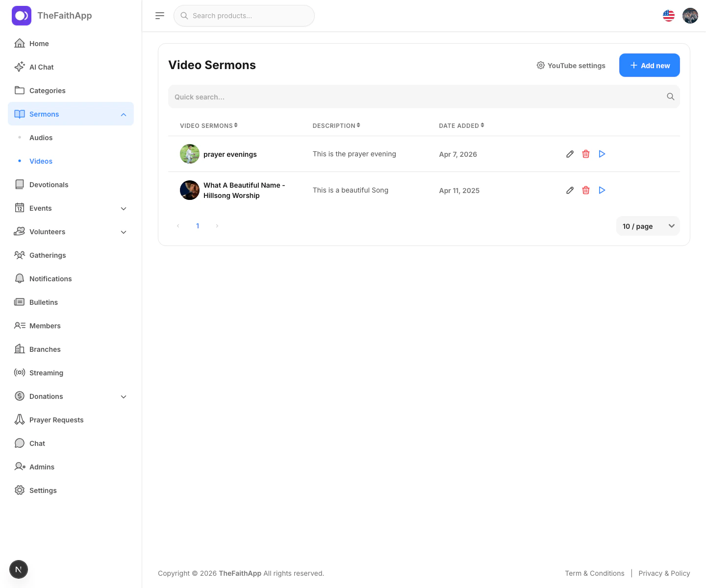Open the 10 / page dropdown
706x588 pixels.
point(648,226)
